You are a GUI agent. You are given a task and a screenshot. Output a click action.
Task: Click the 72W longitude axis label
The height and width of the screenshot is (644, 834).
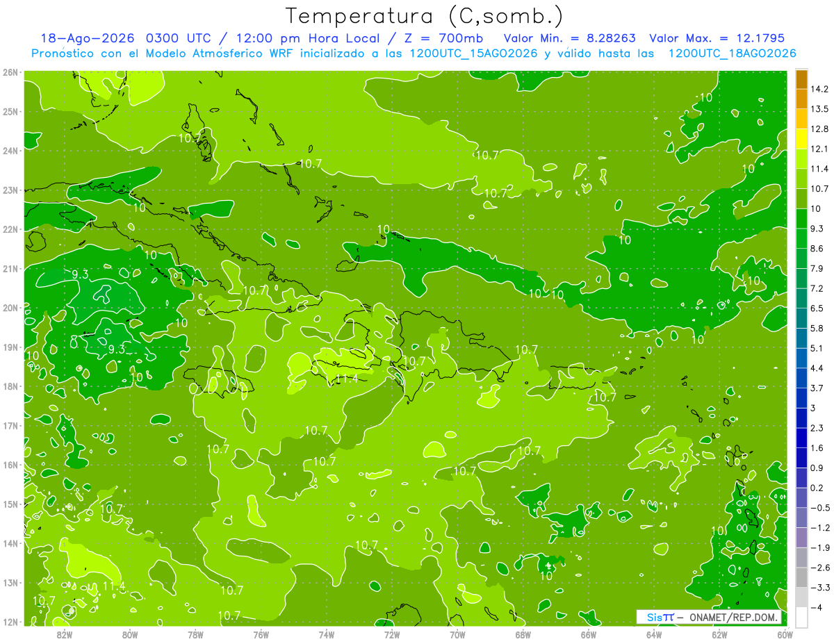coord(392,634)
